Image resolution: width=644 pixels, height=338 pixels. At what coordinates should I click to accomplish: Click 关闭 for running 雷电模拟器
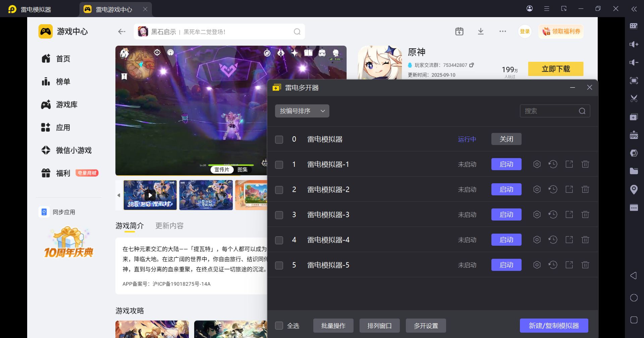click(x=506, y=139)
